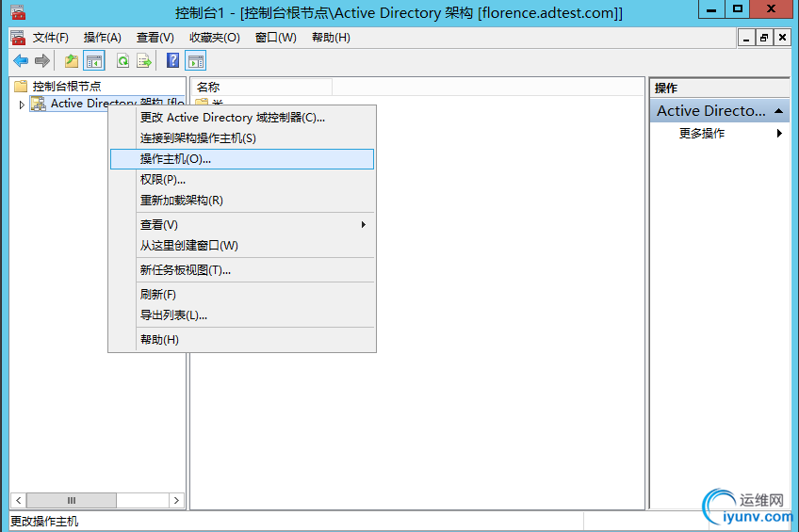Screen dimensions: 799x532
Task: Choose 连接到架构操作主机(S)
Action: pos(242,138)
